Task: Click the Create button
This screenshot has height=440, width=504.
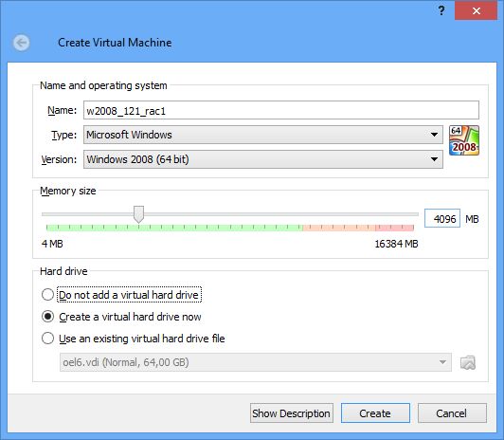Action: (x=375, y=413)
